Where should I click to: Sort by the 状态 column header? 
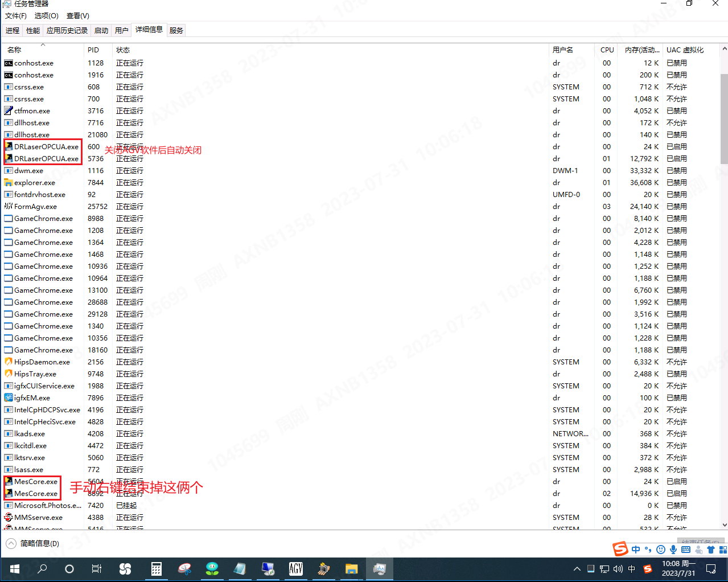click(x=330, y=50)
